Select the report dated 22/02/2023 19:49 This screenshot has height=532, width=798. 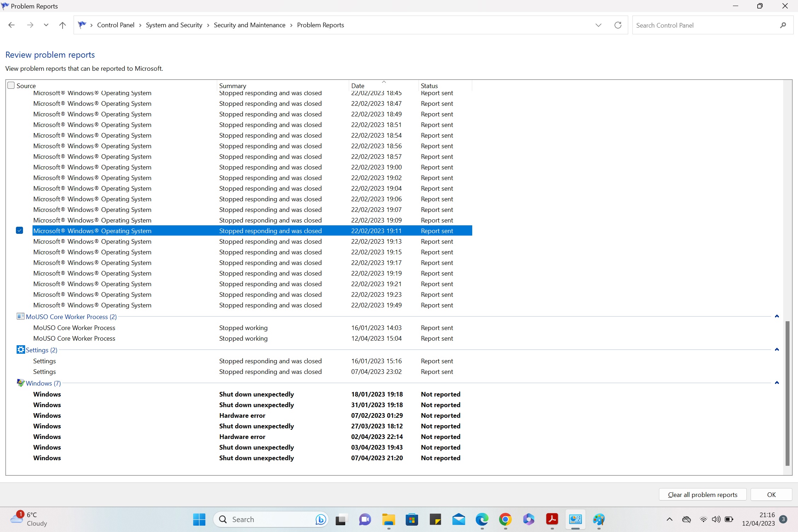click(252, 305)
